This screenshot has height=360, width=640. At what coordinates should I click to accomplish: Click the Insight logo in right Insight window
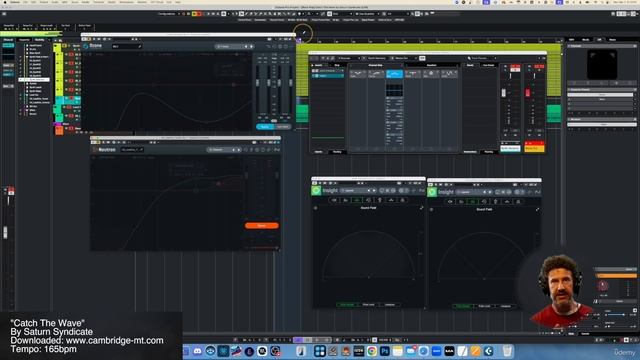click(432, 192)
